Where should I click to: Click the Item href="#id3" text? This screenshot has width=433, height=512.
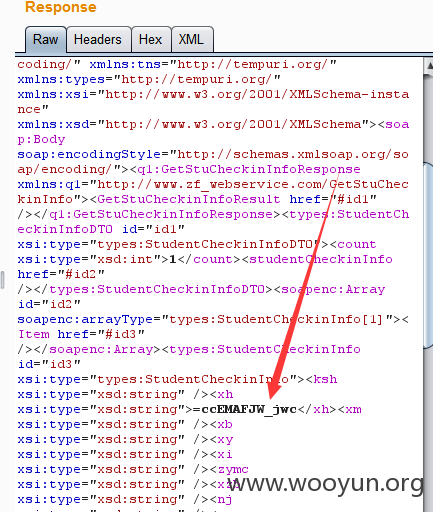pyautogui.click(x=81, y=334)
